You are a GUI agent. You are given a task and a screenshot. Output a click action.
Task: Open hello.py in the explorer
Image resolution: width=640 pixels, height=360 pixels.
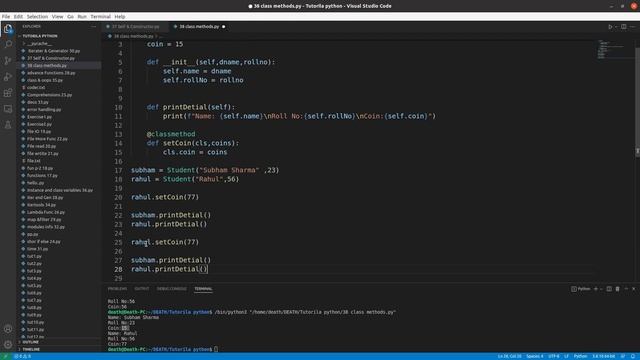[36, 183]
